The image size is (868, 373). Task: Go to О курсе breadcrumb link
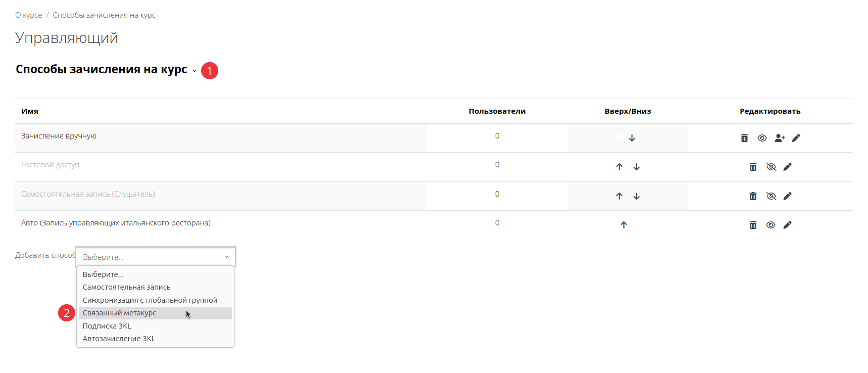tap(29, 15)
